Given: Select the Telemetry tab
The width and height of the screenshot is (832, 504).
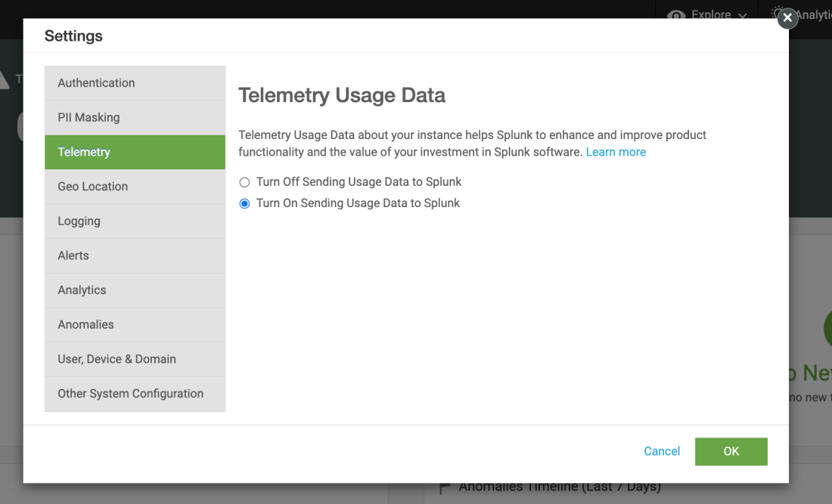Looking at the screenshot, I should (135, 152).
